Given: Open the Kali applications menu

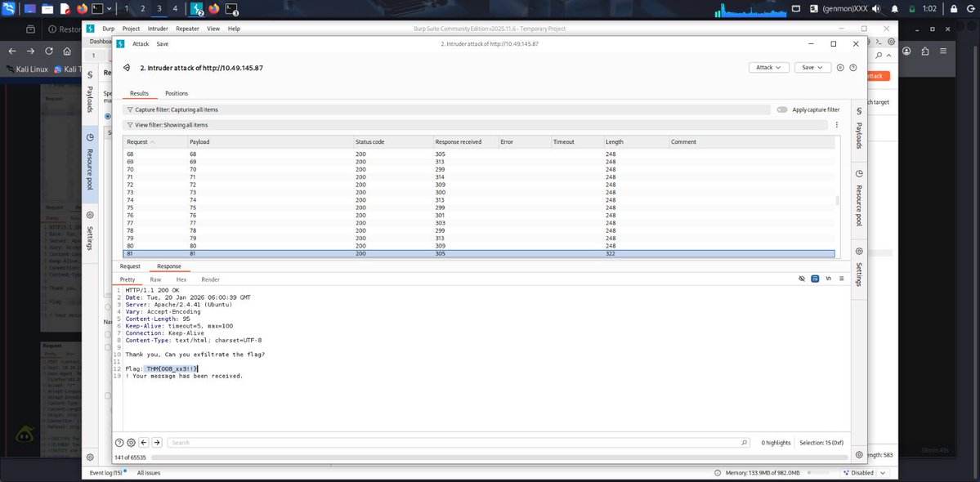Looking at the screenshot, I should pyautogui.click(x=8, y=9).
